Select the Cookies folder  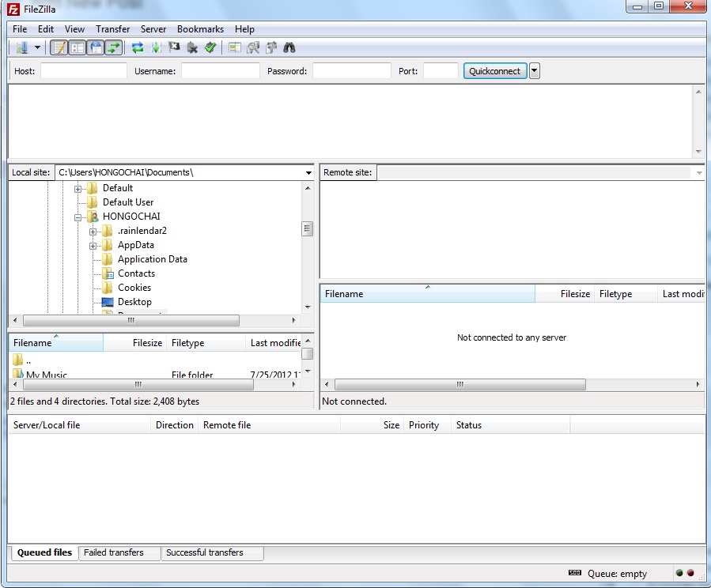tap(134, 288)
